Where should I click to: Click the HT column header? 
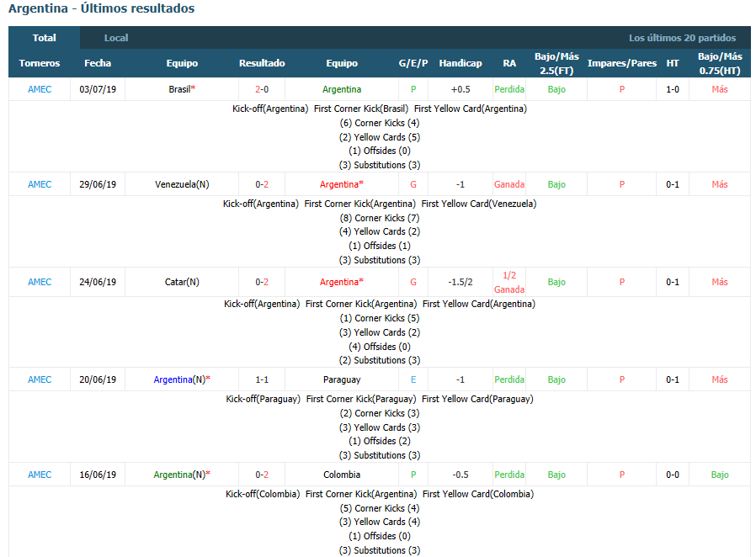pyautogui.click(x=673, y=63)
